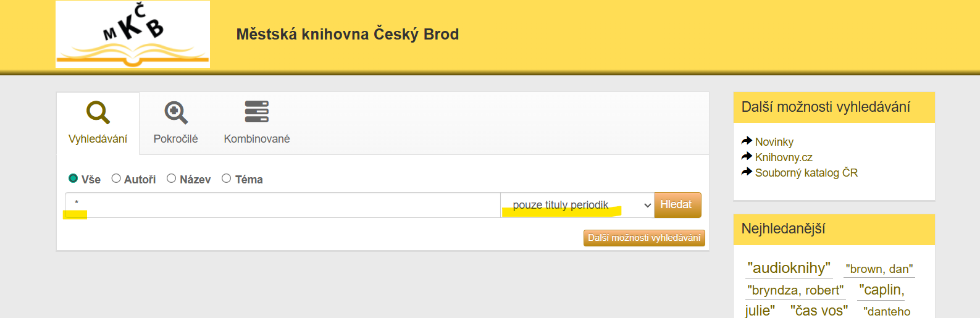
Task: Select the magnifying glass search icon
Action: [x=98, y=112]
